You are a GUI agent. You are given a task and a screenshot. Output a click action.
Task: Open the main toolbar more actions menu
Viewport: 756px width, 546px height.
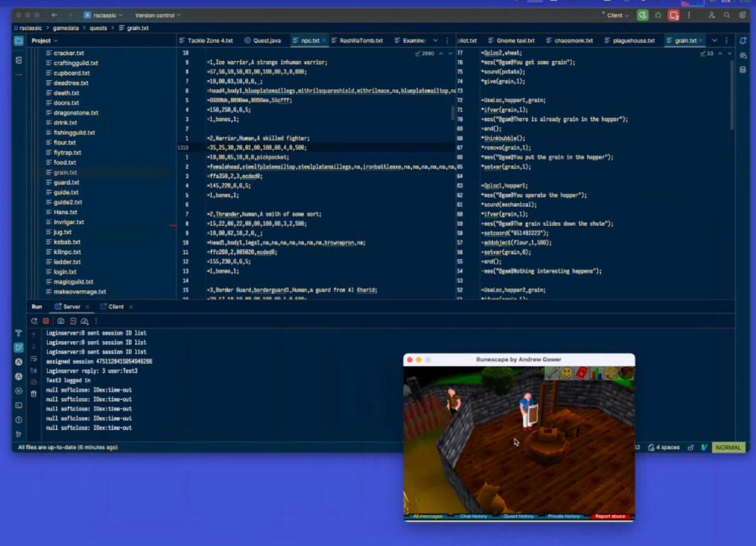pyautogui.click(x=689, y=15)
